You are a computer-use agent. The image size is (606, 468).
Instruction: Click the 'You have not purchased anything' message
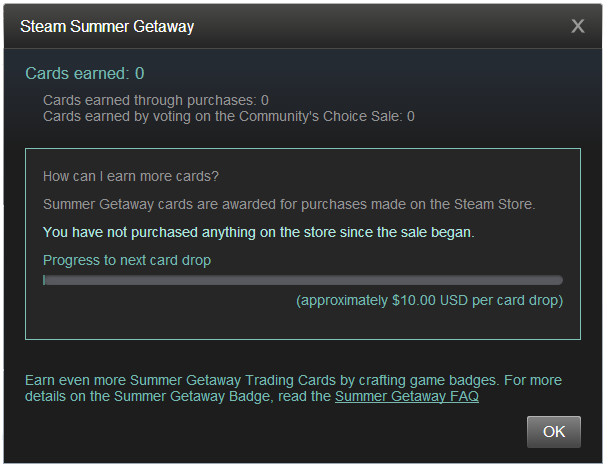click(x=258, y=232)
